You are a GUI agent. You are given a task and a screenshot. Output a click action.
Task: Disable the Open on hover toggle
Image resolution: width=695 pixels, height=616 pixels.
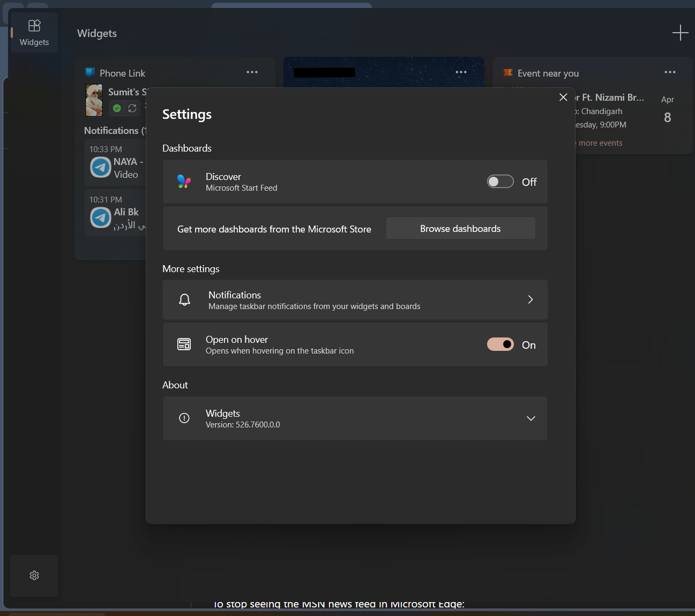(x=500, y=344)
